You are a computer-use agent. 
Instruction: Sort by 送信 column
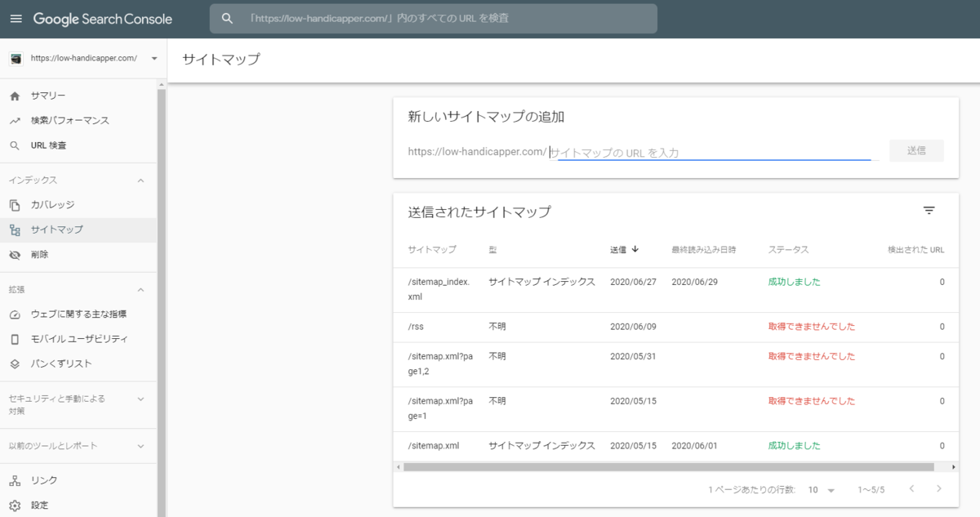tap(625, 249)
